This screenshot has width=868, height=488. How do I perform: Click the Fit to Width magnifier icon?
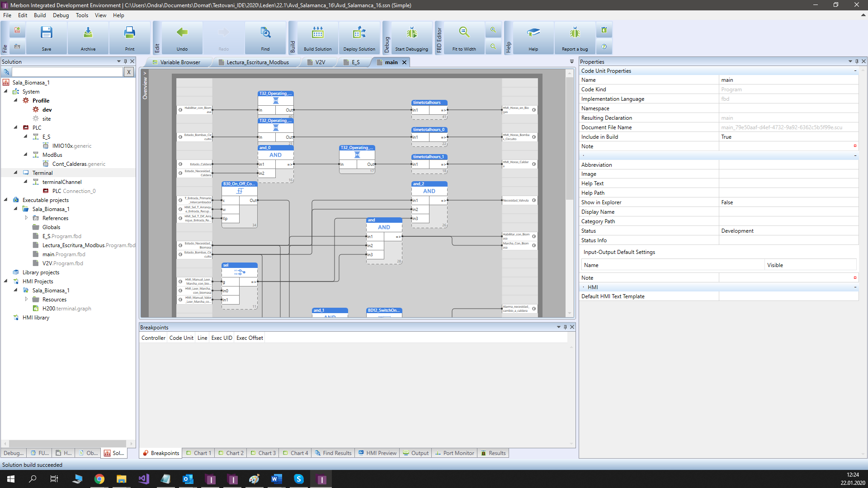coord(464,33)
